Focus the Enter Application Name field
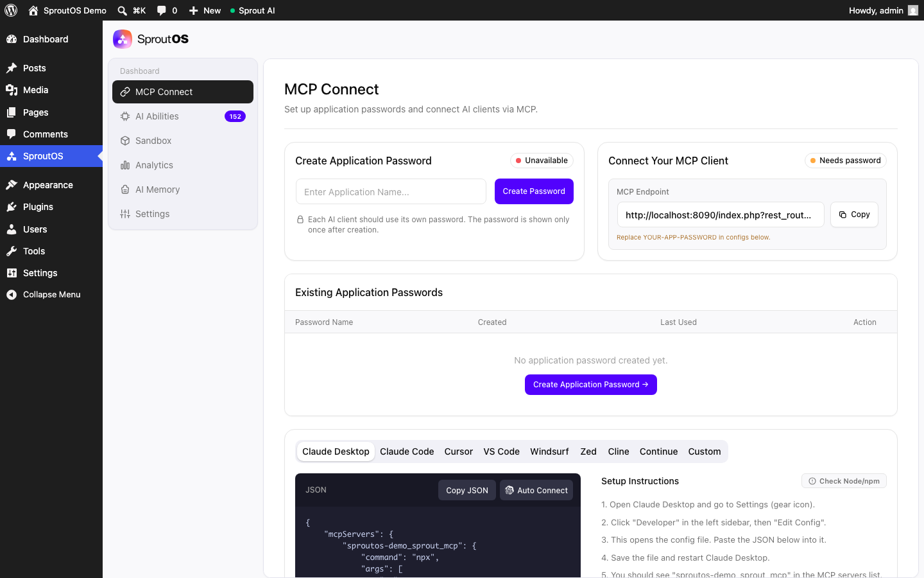924x578 pixels. click(391, 191)
